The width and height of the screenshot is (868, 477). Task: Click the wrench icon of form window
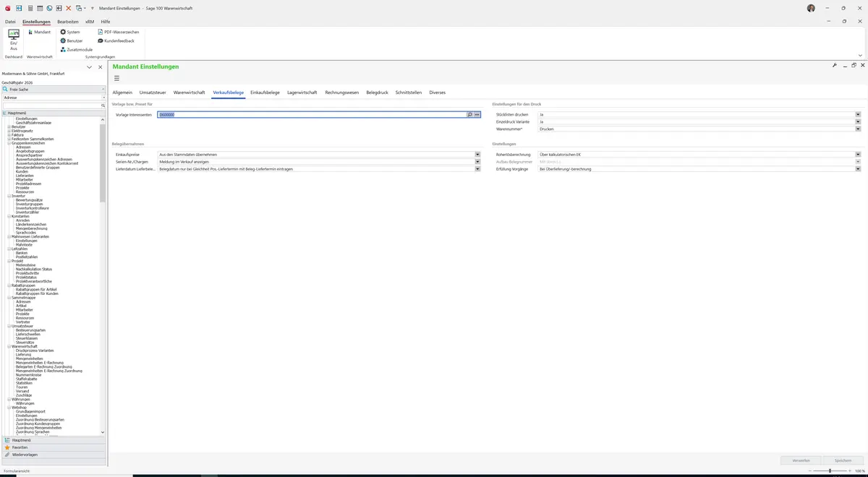click(x=835, y=65)
